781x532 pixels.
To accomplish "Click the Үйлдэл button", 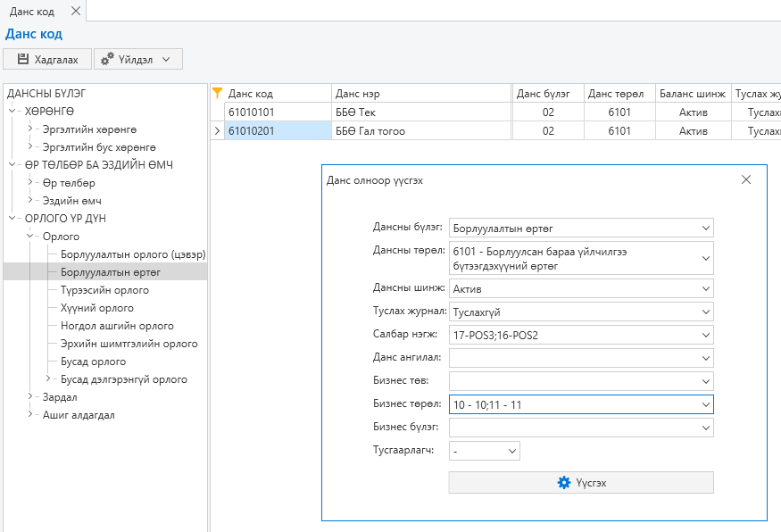I will point(138,59).
